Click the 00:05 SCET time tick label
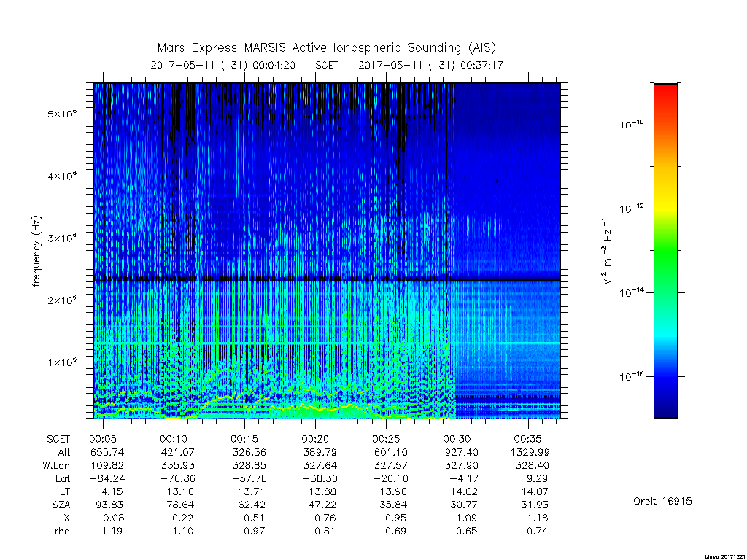 click(102, 439)
